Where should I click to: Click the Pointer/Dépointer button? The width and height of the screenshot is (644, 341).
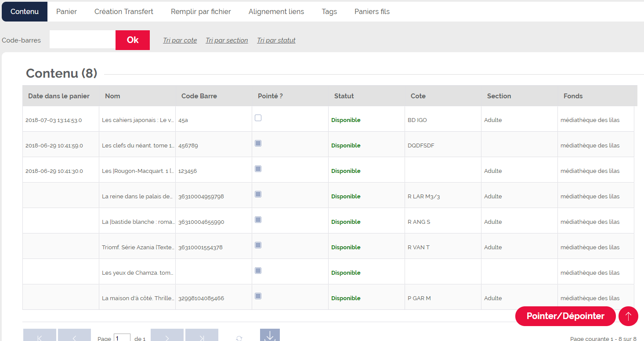point(565,316)
